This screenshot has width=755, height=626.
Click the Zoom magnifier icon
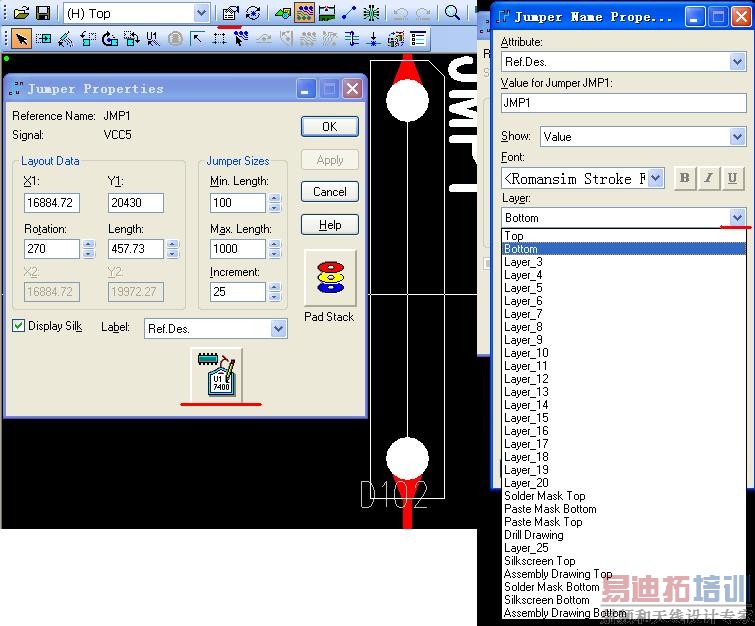click(452, 13)
